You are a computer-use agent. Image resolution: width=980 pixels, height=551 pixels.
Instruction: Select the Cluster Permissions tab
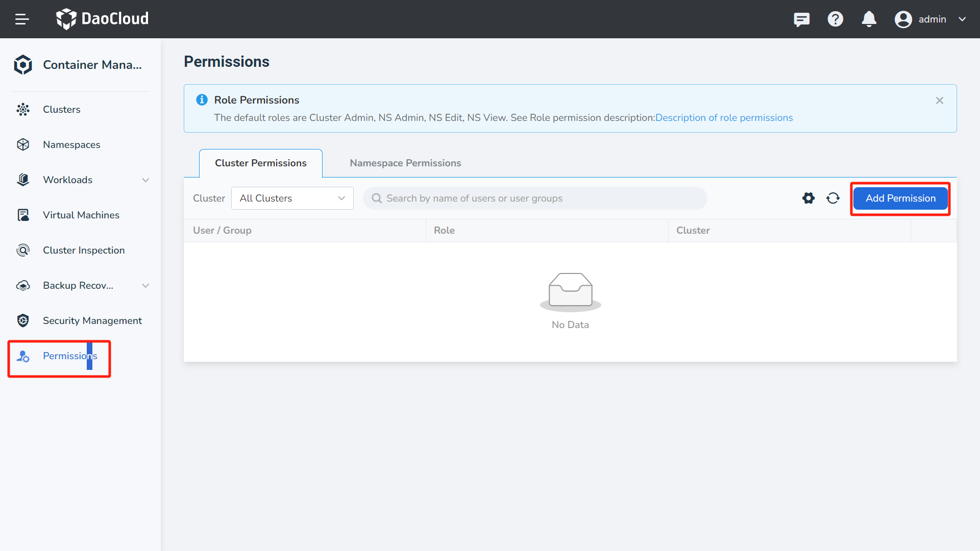(260, 163)
